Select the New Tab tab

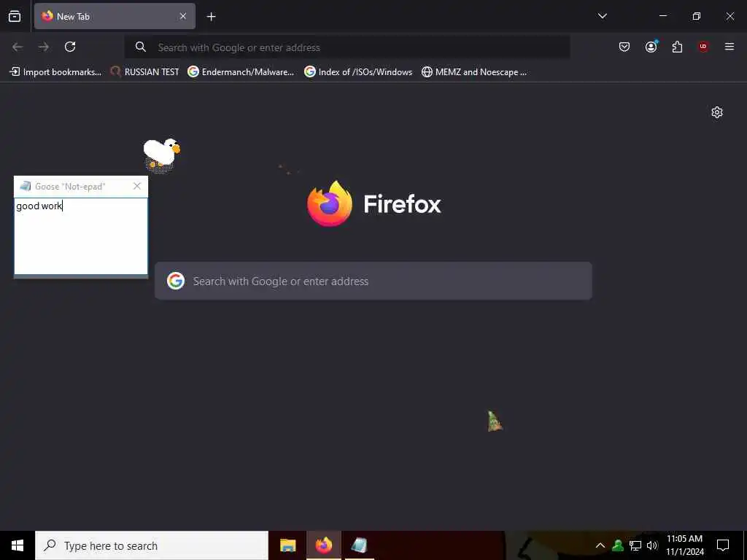click(115, 16)
